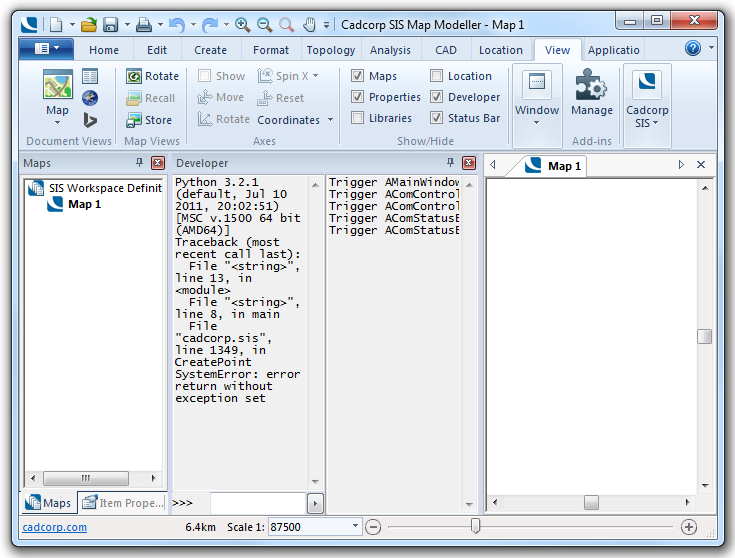Switch to the Edit ribbon tab
Viewport: 735px width, 558px height.
click(157, 50)
